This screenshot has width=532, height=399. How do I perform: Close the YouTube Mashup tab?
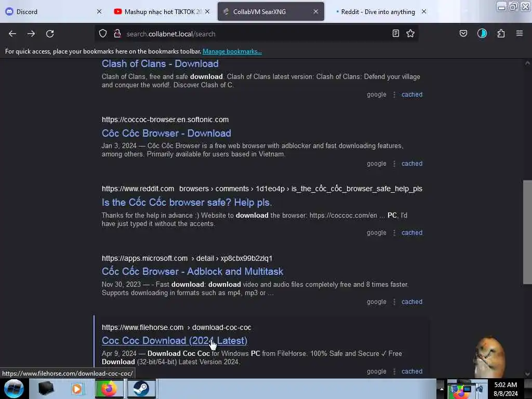207,11
